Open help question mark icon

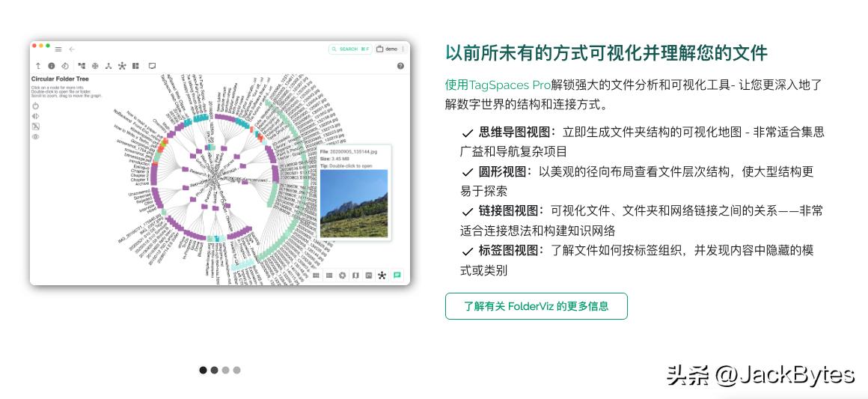tap(400, 66)
